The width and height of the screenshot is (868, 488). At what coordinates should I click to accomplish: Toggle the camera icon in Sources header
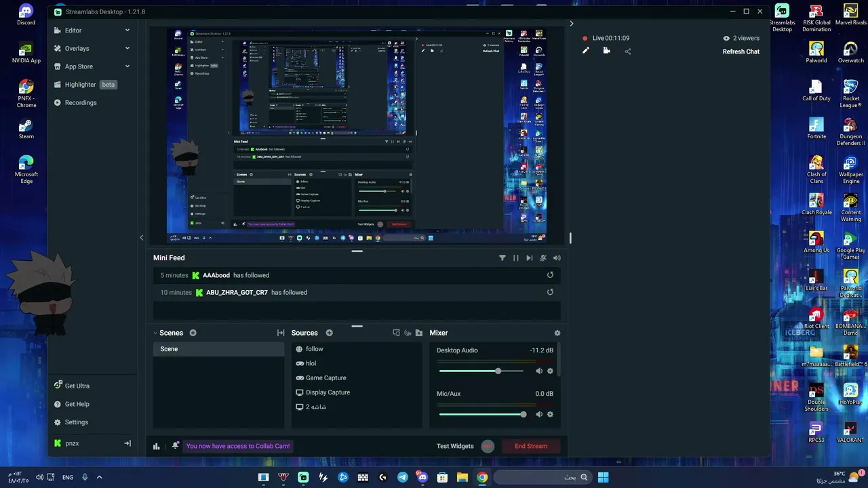[x=408, y=333]
